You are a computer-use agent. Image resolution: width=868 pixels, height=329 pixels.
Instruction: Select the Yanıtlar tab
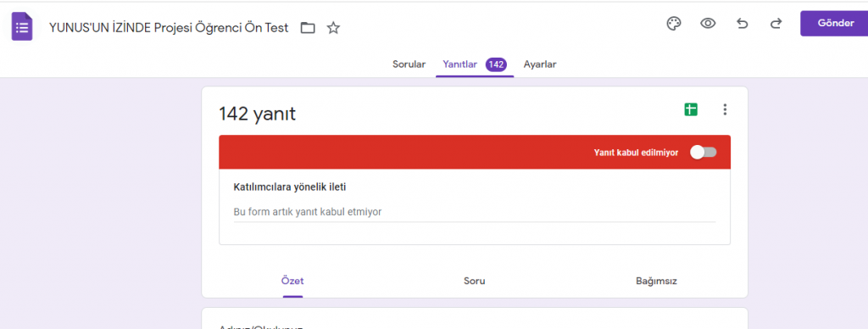click(475, 64)
